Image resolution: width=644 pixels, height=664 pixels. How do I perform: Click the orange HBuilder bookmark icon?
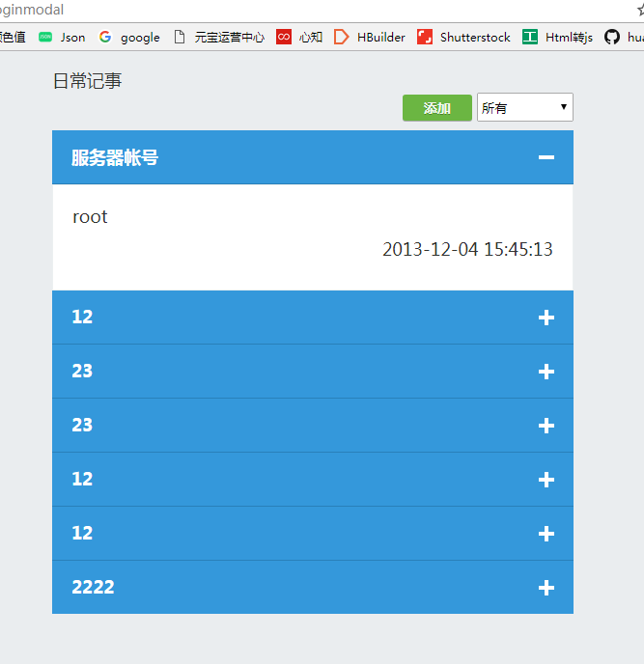click(x=341, y=37)
